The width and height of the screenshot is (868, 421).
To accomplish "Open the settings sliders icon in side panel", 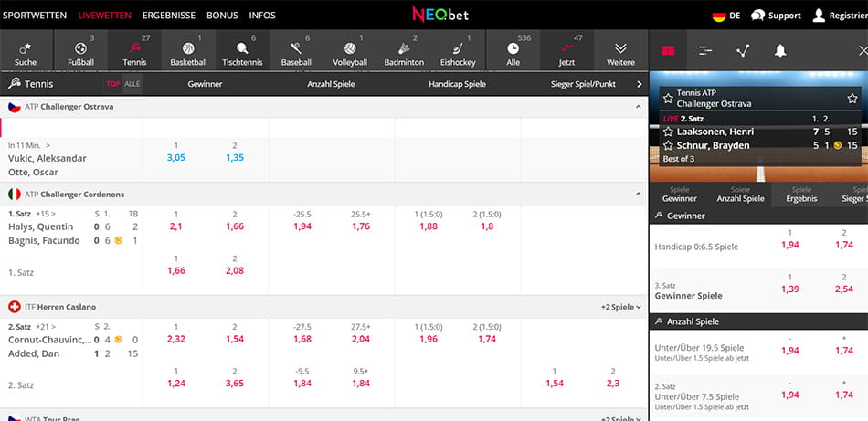I will (x=705, y=51).
